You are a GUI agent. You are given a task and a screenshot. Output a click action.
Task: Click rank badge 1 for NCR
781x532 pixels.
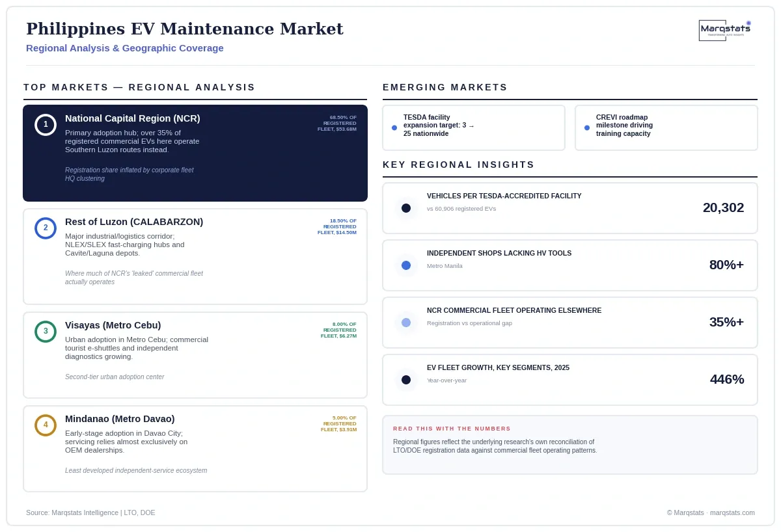(46, 124)
